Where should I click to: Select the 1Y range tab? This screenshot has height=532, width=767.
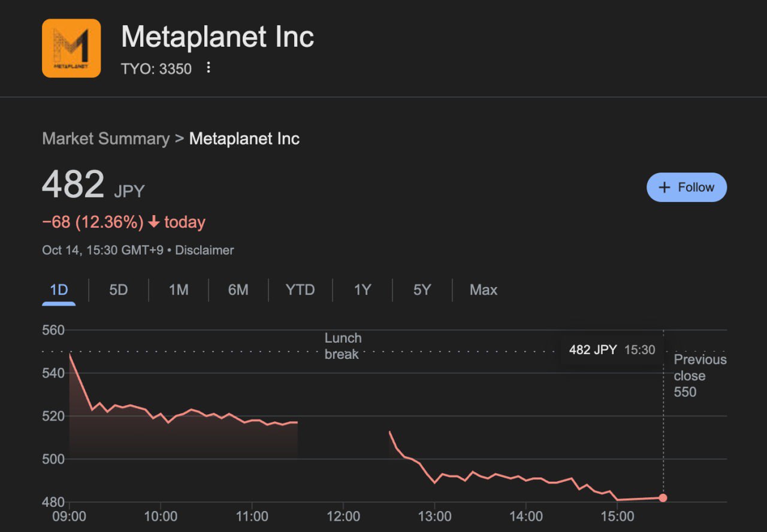pyautogui.click(x=363, y=290)
